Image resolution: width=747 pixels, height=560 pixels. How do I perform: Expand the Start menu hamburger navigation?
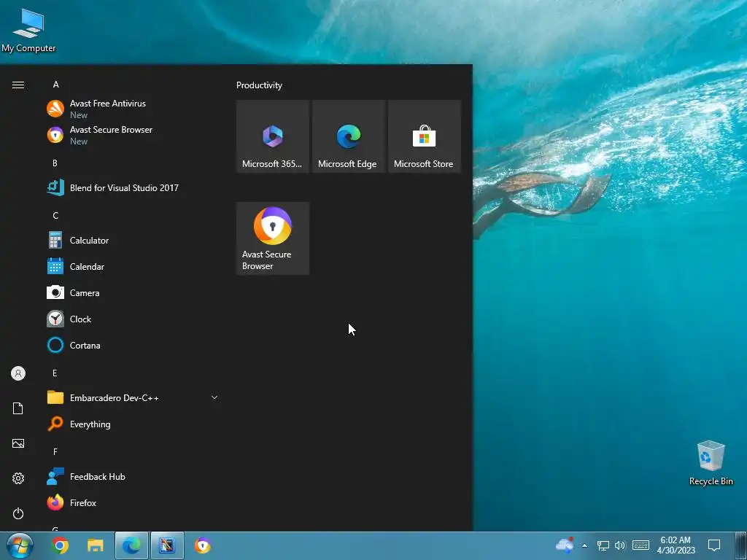18,85
